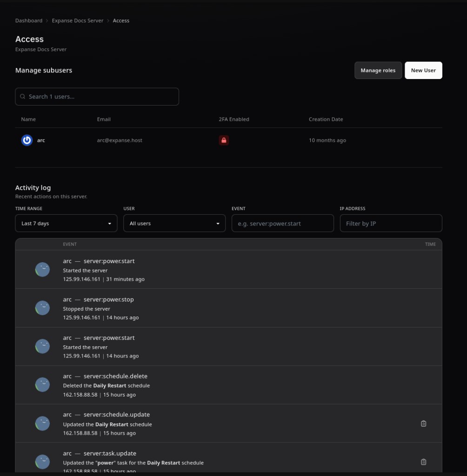Viewport: 467px width, 476px height.
Task: Click the Event filter input field
Action: click(x=282, y=223)
